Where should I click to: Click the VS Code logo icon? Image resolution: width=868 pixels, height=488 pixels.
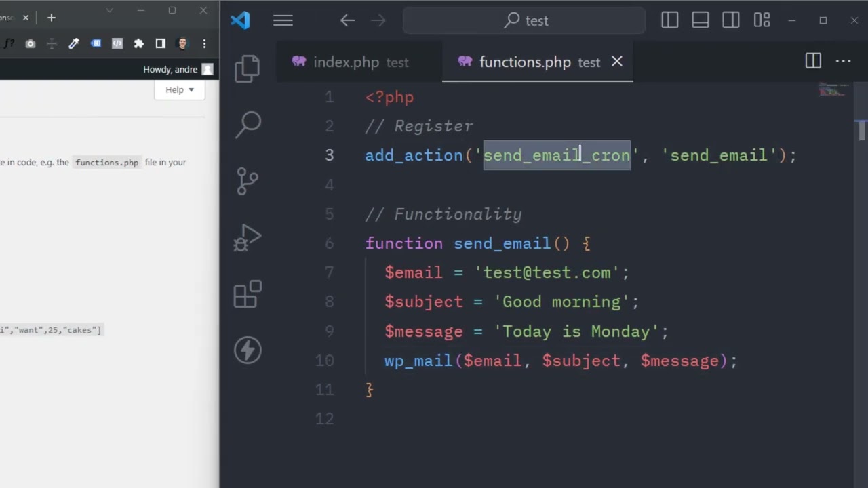coord(240,20)
